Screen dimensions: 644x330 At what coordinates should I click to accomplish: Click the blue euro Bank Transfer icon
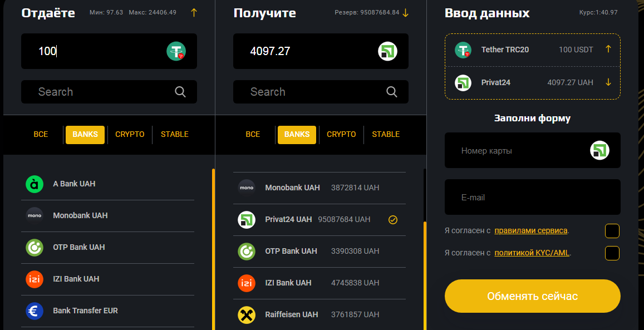[x=35, y=311]
